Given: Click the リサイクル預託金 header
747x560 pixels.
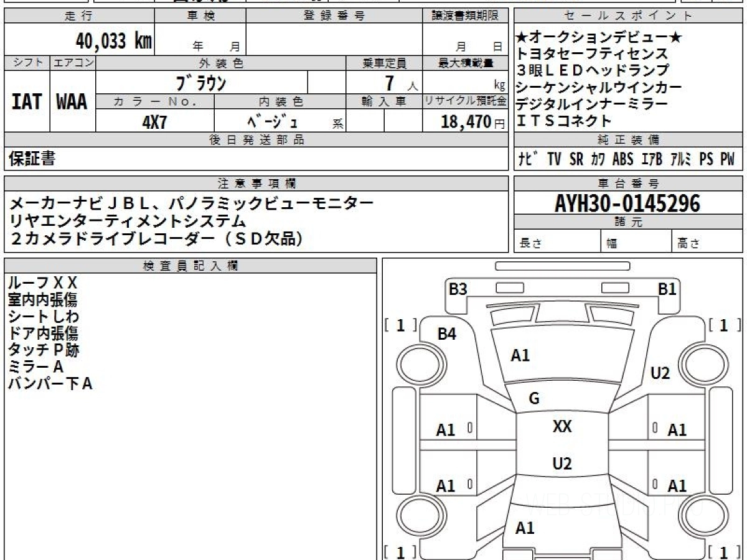Looking at the screenshot, I should [x=466, y=101].
